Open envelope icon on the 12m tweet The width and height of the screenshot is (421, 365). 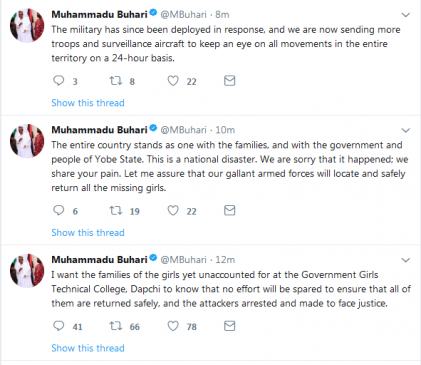[230, 326]
